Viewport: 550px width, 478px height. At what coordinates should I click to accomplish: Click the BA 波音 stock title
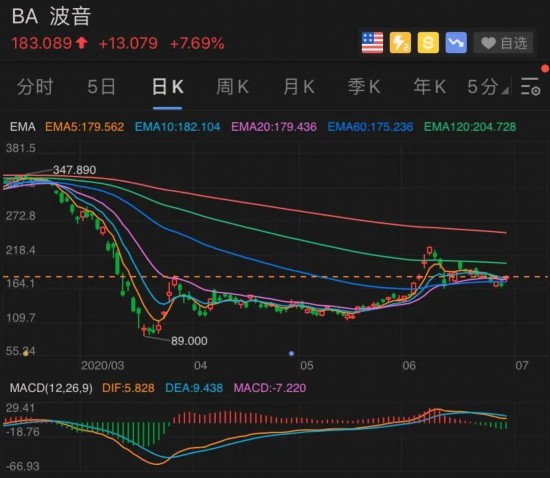coord(52,16)
